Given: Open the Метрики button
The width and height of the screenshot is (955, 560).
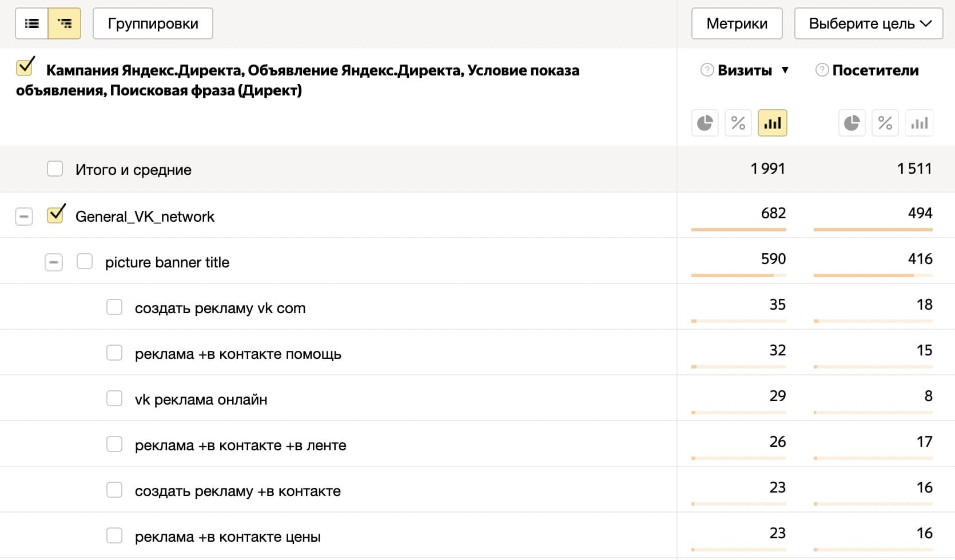Looking at the screenshot, I should 737,23.
